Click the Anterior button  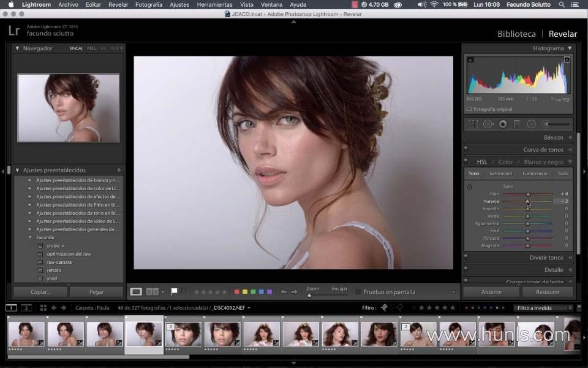click(491, 292)
